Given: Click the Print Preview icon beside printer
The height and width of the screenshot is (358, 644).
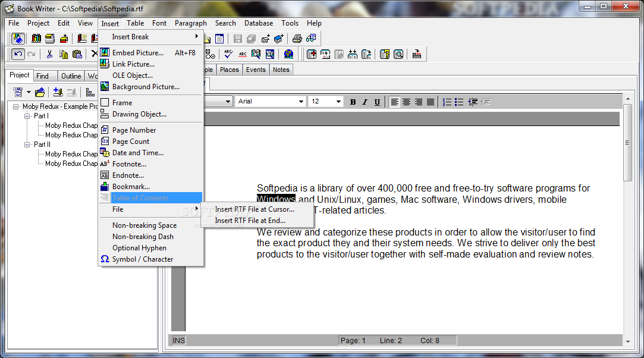Looking at the screenshot, I should point(311,39).
